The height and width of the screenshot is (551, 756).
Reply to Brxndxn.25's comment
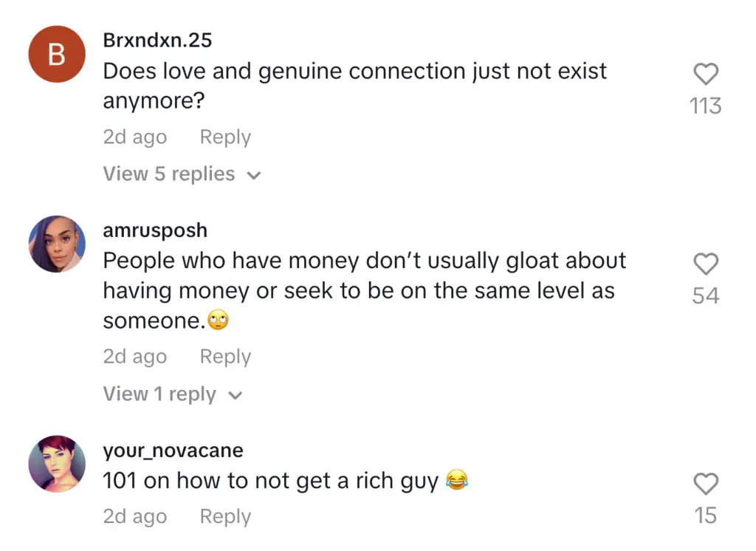(225, 137)
